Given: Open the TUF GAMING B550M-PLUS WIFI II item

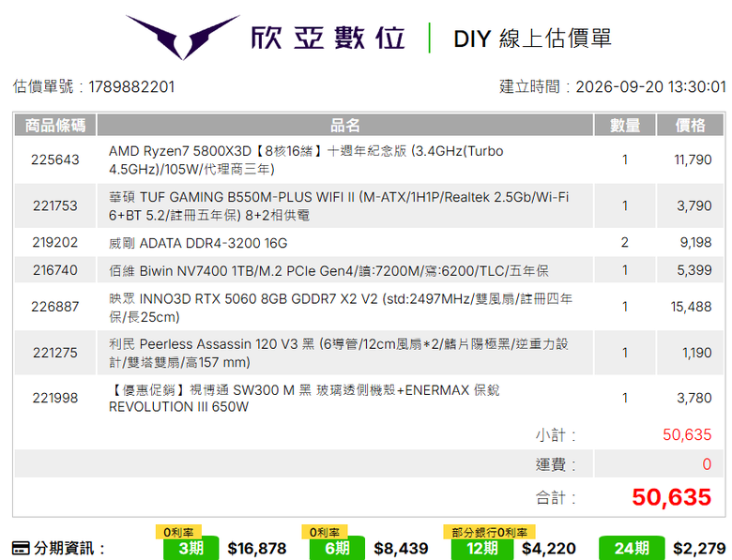Looking at the screenshot, I should 369,205.
